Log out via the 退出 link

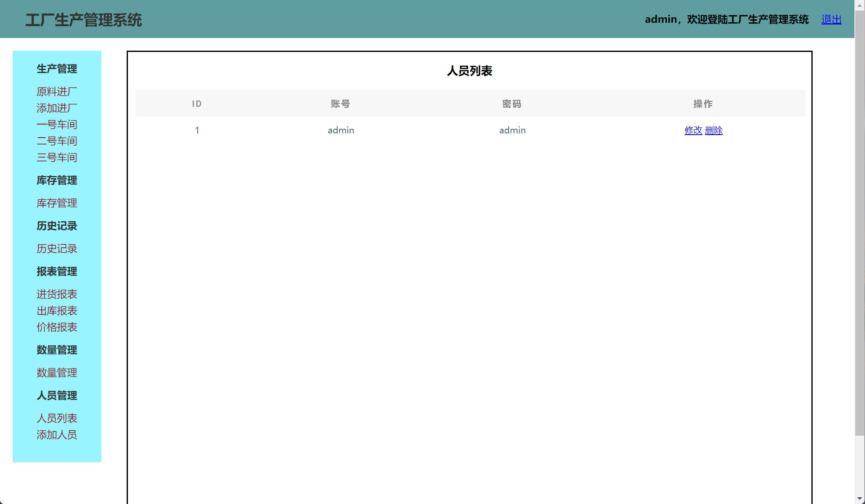coord(830,19)
